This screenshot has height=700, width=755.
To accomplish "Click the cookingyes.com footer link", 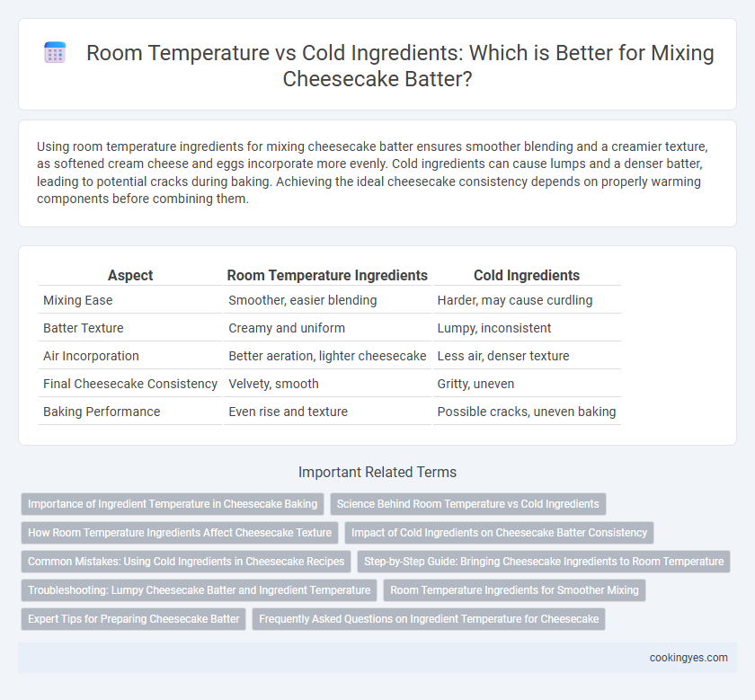I will [688, 658].
